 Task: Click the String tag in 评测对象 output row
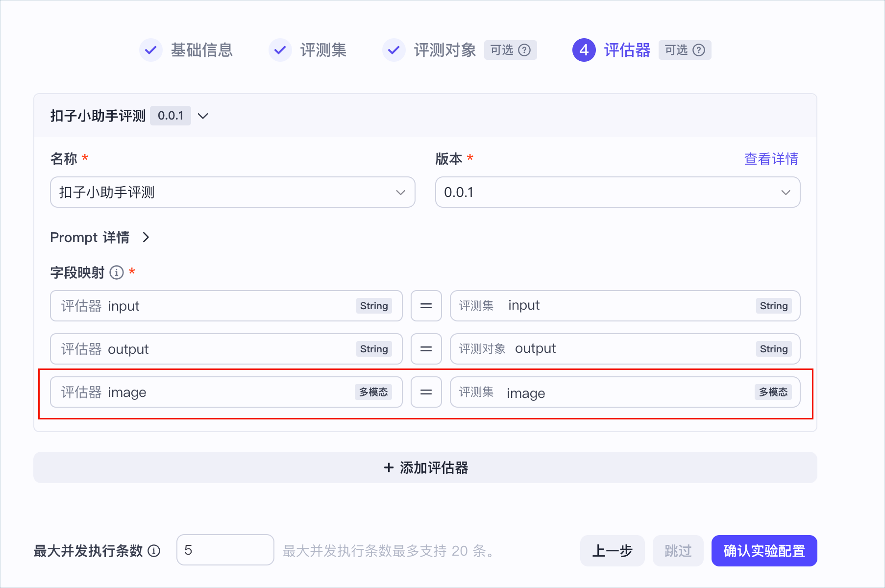(x=774, y=349)
